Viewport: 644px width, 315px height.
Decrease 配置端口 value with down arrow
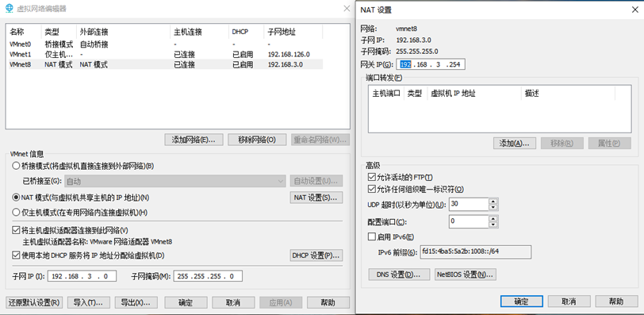tap(493, 225)
